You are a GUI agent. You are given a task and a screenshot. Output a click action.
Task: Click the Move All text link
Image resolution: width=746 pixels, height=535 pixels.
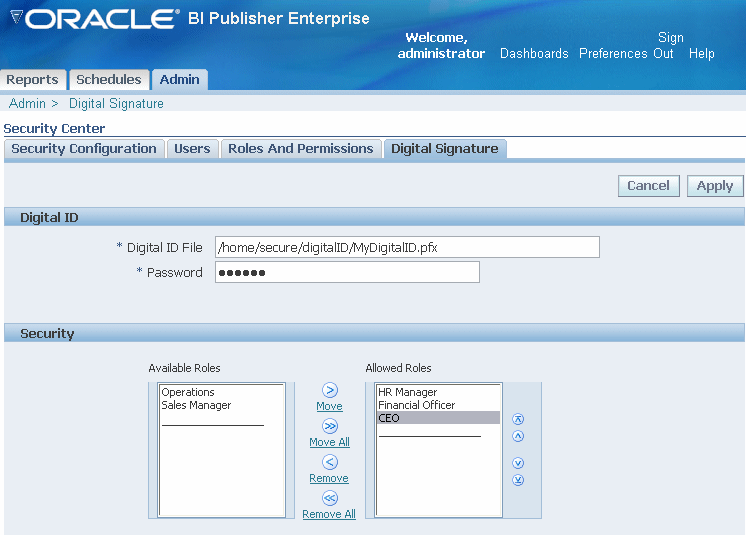tap(329, 442)
